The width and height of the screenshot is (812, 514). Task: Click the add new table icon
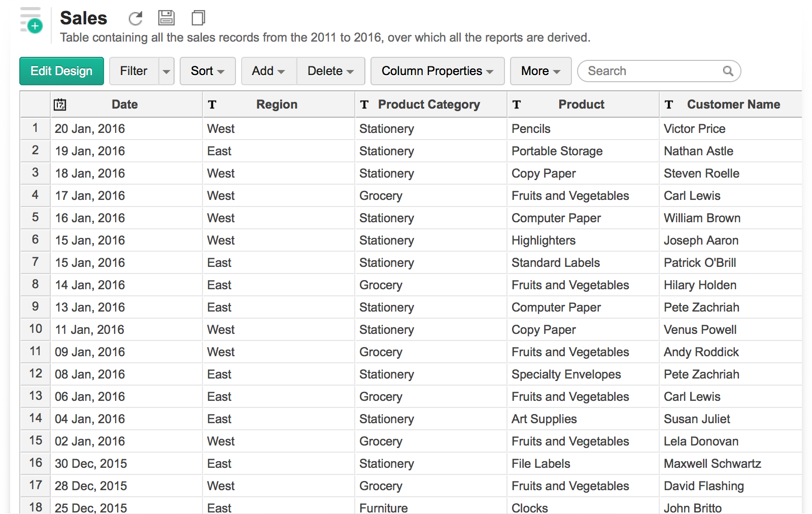(x=32, y=21)
